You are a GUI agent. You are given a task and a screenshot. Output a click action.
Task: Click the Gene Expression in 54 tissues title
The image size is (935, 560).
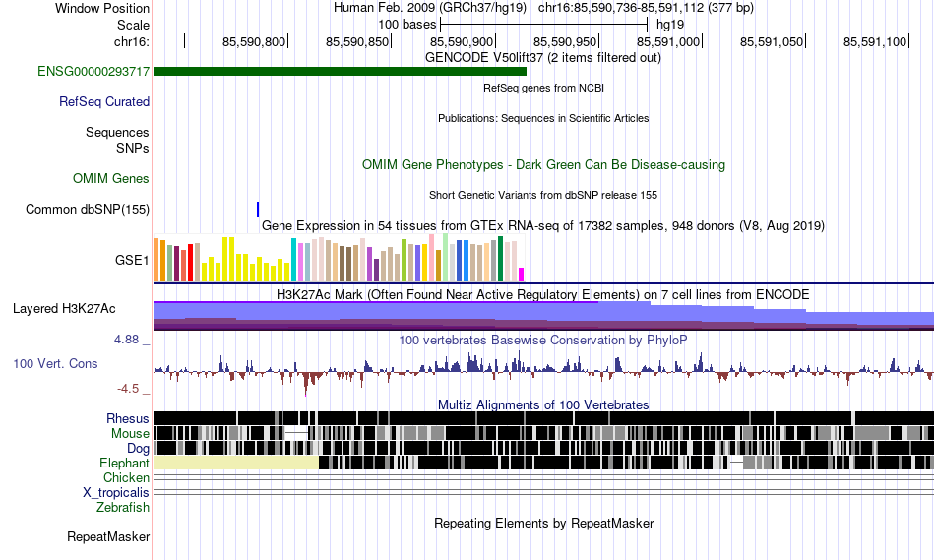point(543,226)
